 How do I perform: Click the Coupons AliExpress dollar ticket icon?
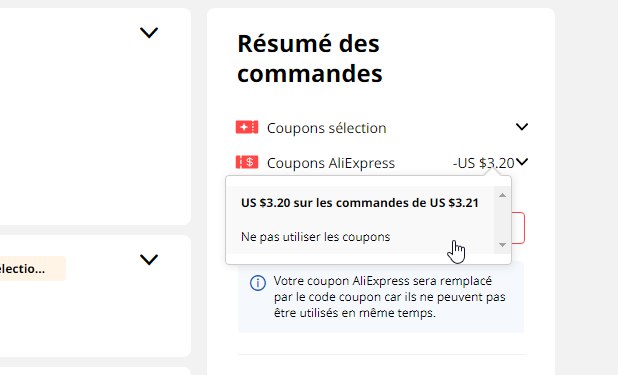247,162
